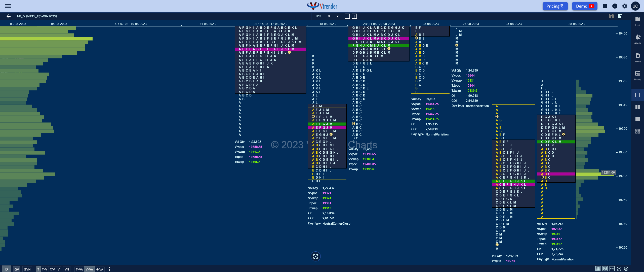Click the hamburger menu icon top-left
Image resolution: width=644 pixels, height=272 pixels.
coord(8,6)
